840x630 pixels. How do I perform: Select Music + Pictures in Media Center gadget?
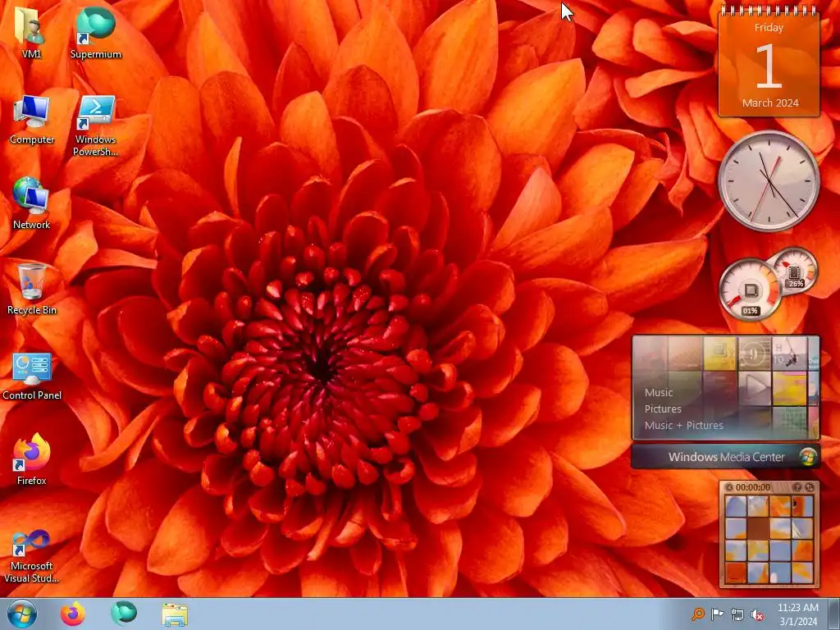pos(683,426)
